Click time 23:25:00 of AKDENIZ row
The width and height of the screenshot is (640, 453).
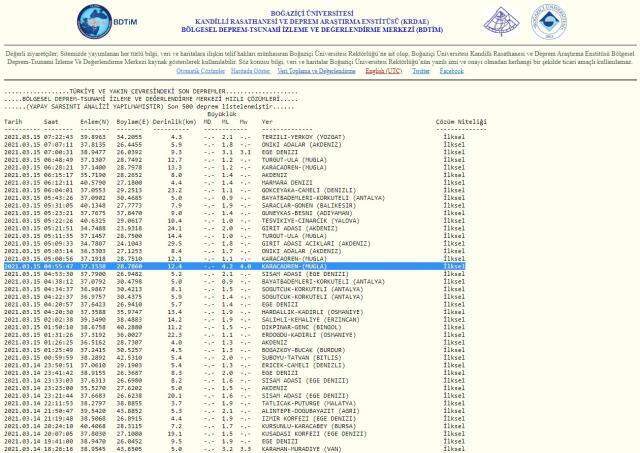coord(58,388)
